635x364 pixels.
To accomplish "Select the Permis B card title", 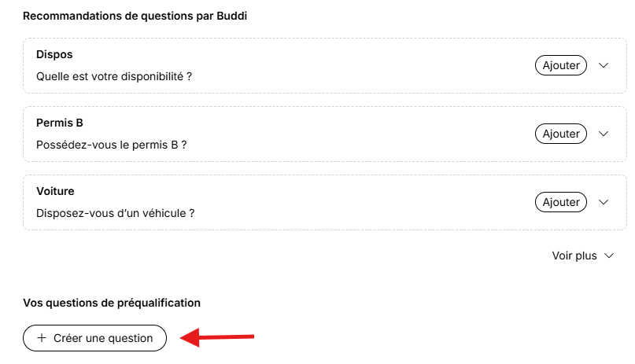I will tap(60, 123).
